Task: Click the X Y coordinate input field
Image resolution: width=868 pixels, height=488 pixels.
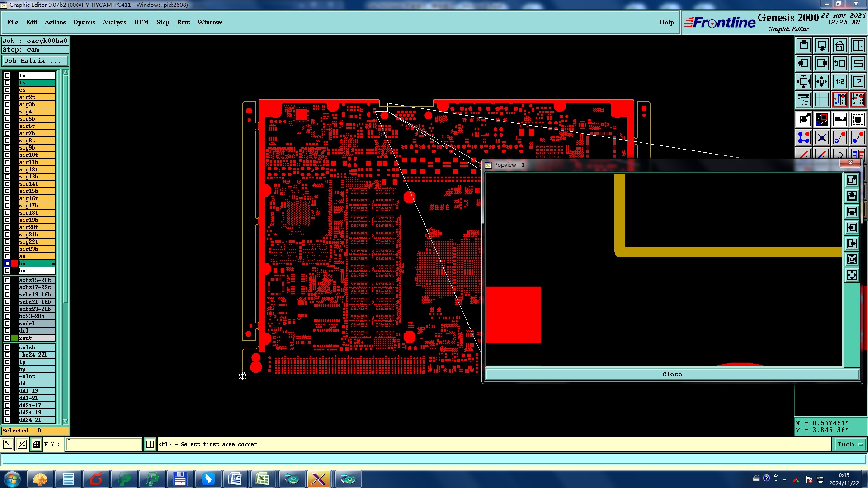Action: click(x=104, y=444)
